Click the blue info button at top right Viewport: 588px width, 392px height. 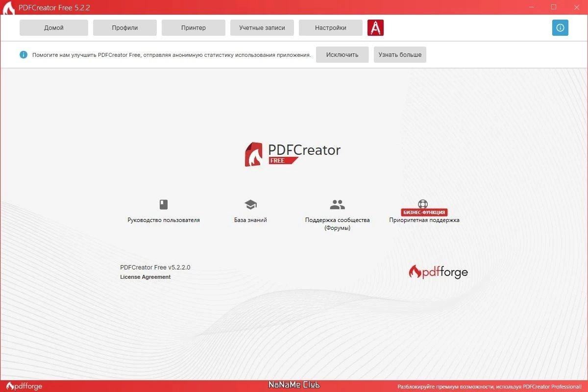point(560,28)
